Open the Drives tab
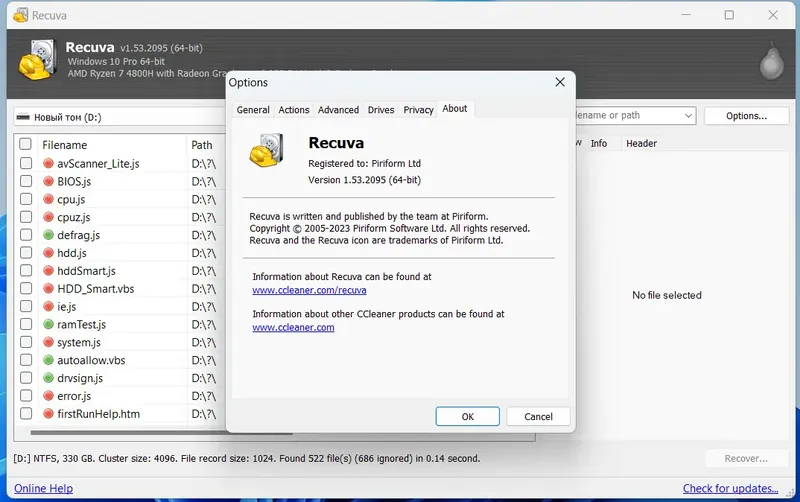 (381, 110)
